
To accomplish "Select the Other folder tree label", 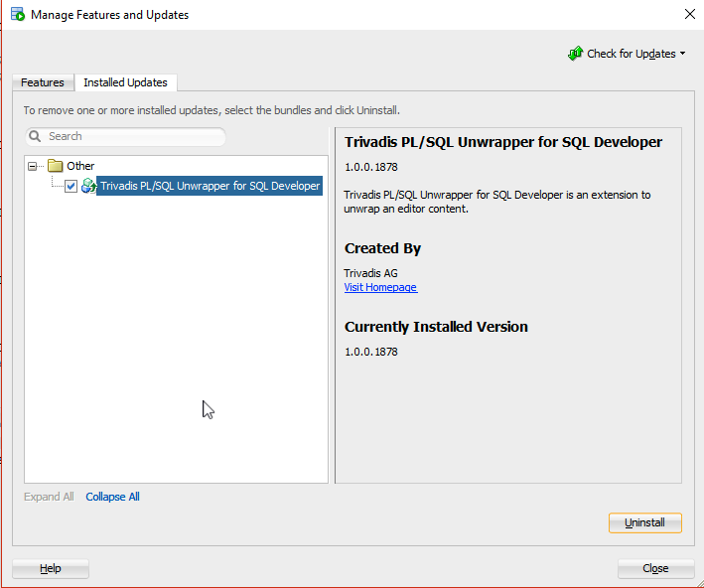I will coord(80,166).
